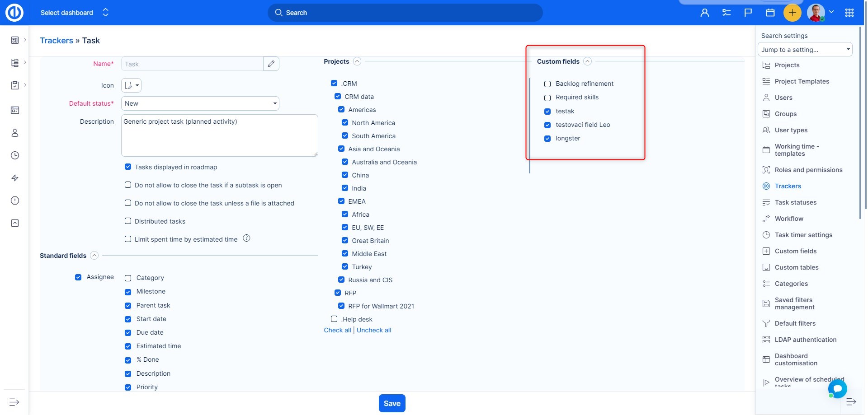Open the calendar icon in top bar
The width and height of the screenshot is (868, 415).
click(770, 13)
